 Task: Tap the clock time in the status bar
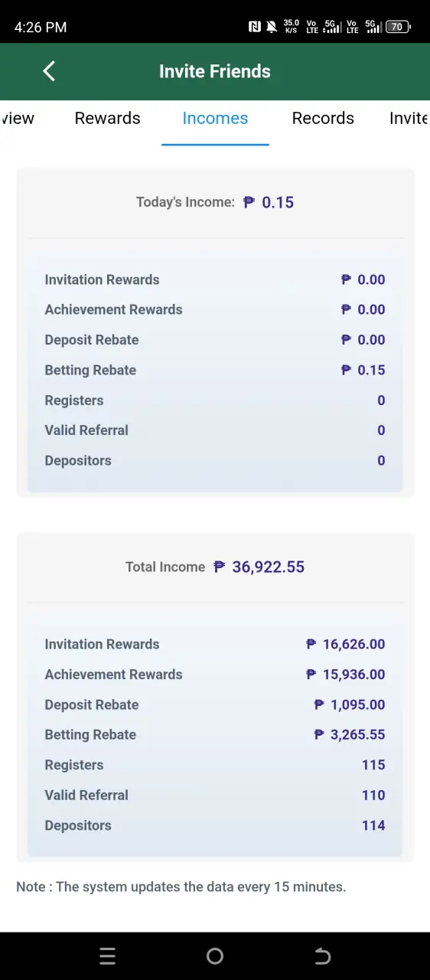[x=41, y=27]
